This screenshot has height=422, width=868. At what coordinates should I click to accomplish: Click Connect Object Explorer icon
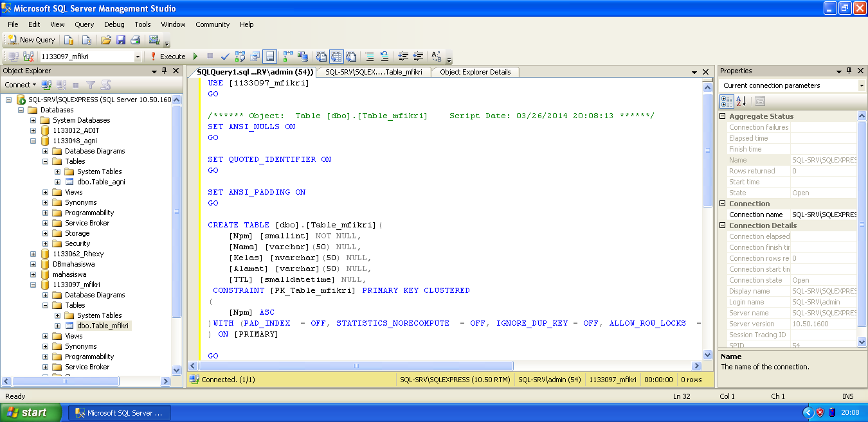pyautogui.click(x=46, y=85)
